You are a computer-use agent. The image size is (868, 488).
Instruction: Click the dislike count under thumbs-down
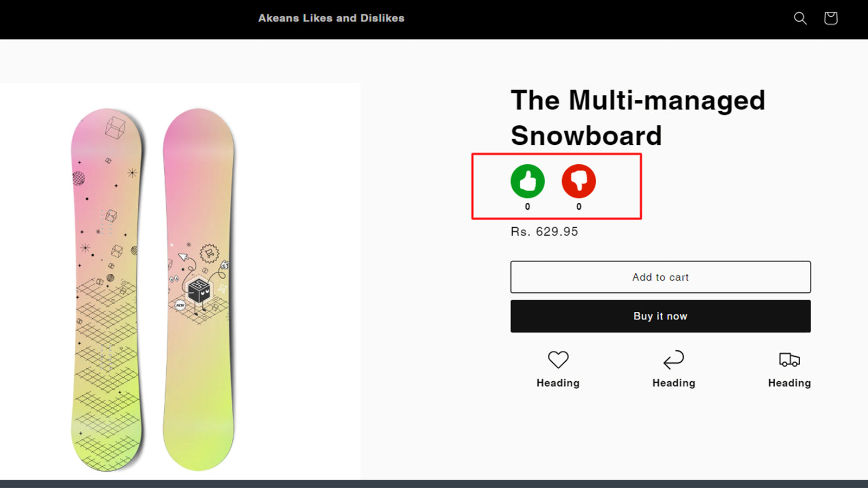pos(579,207)
